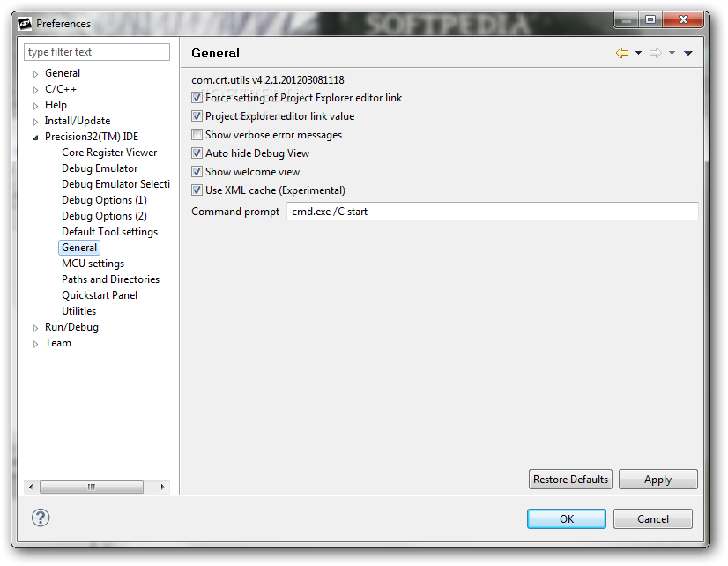728x566 pixels.
Task: Click the forward navigation arrow icon
Action: 656,53
